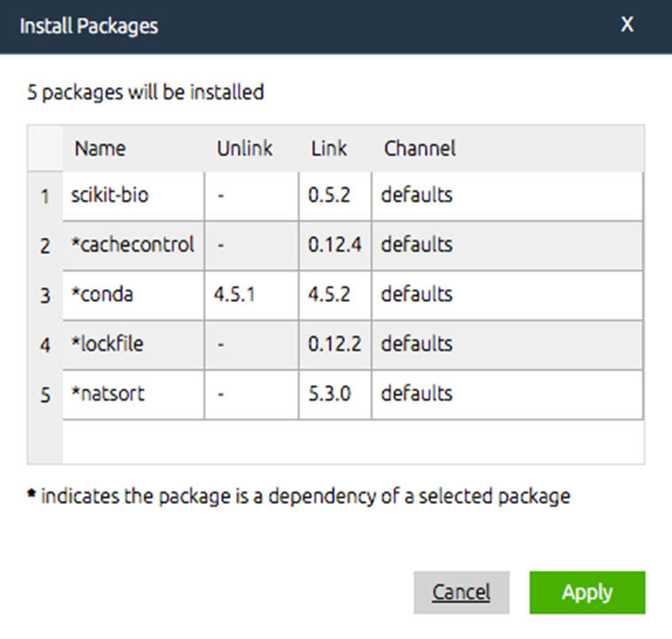Close the Install Packages dialog
The height and width of the screenshot is (639, 672).
tap(627, 25)
